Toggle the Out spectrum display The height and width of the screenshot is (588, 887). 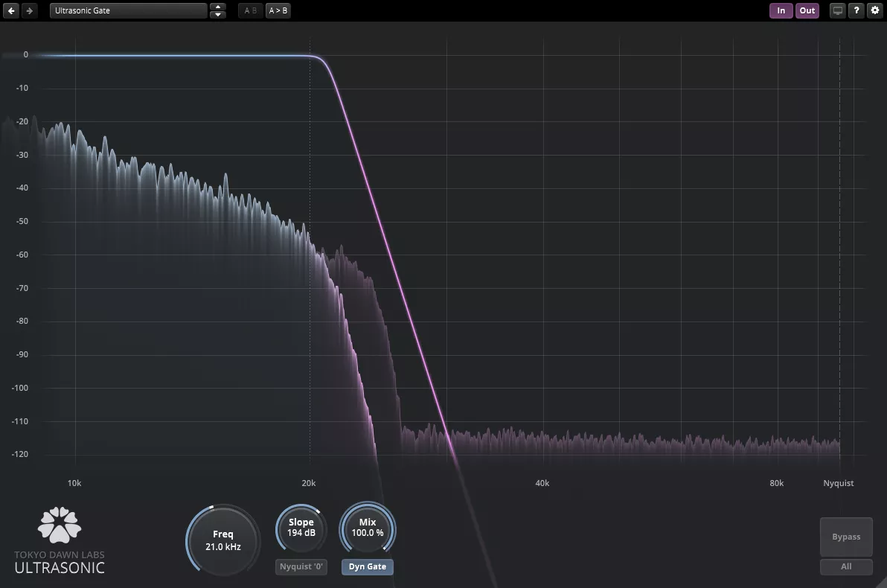(x=807, y=10)
